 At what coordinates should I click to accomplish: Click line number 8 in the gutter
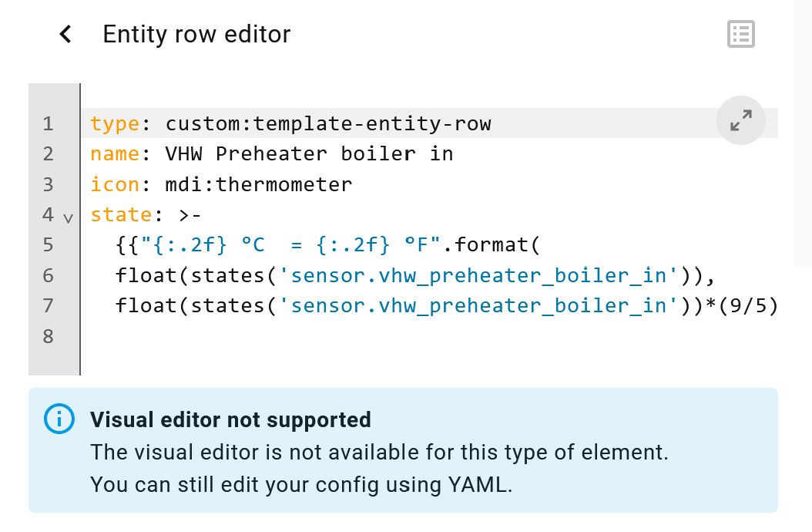(x=49, y=336)
